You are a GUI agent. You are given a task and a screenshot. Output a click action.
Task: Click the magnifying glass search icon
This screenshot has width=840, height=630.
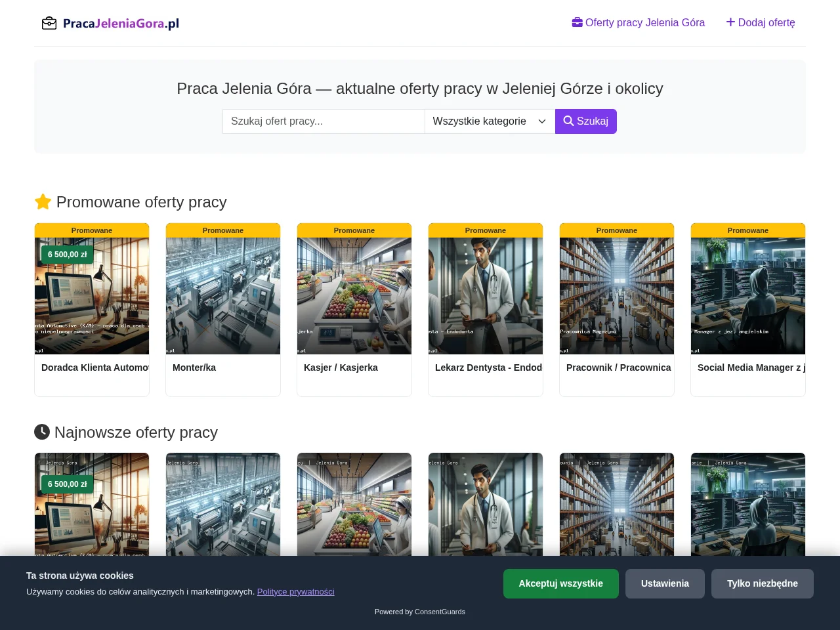click(568, 121)
